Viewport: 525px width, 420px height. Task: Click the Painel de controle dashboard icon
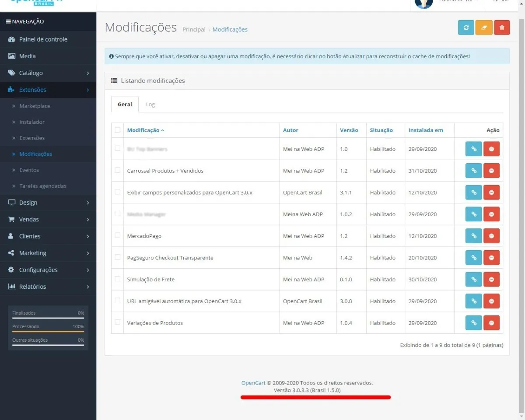pos(12,39)
